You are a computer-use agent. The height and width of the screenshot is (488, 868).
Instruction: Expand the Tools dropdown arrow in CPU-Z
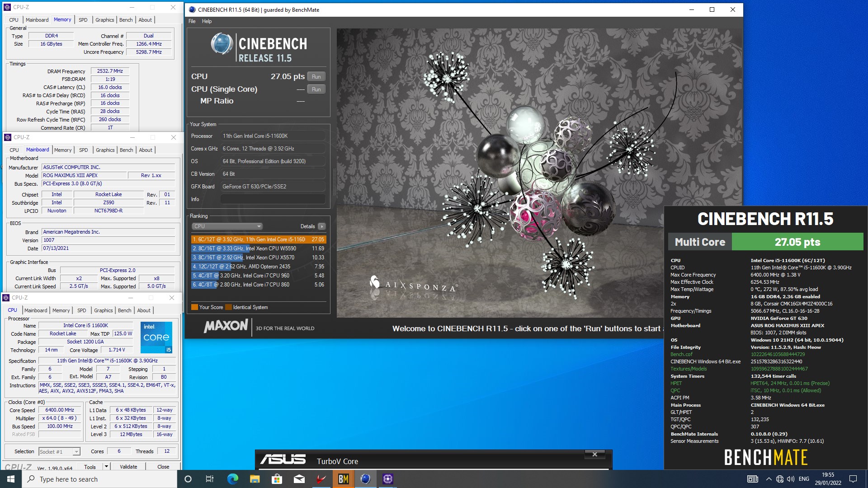coord(106,467)
